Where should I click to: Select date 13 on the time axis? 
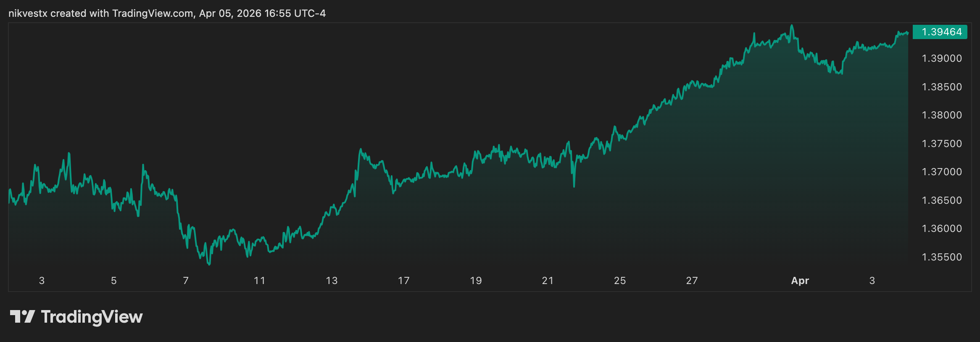pyautogui.click(x=332, y=281)
